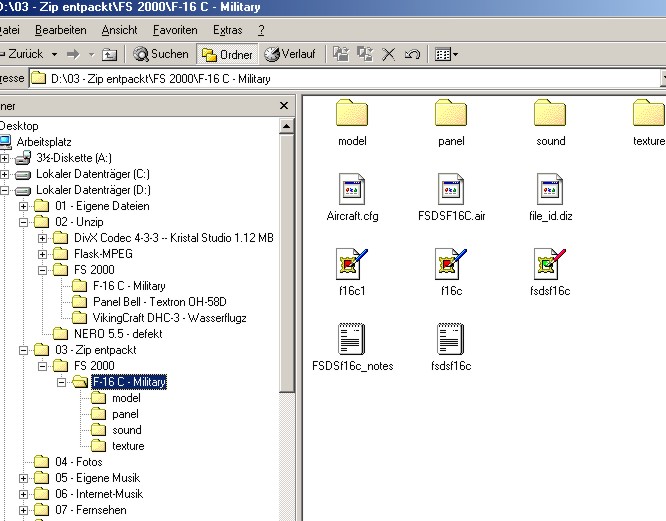Image resolution: width=666 pixels, height=521 pixels.
Task: Click the folder tree scroll up arrow
Action: (287, 126)
